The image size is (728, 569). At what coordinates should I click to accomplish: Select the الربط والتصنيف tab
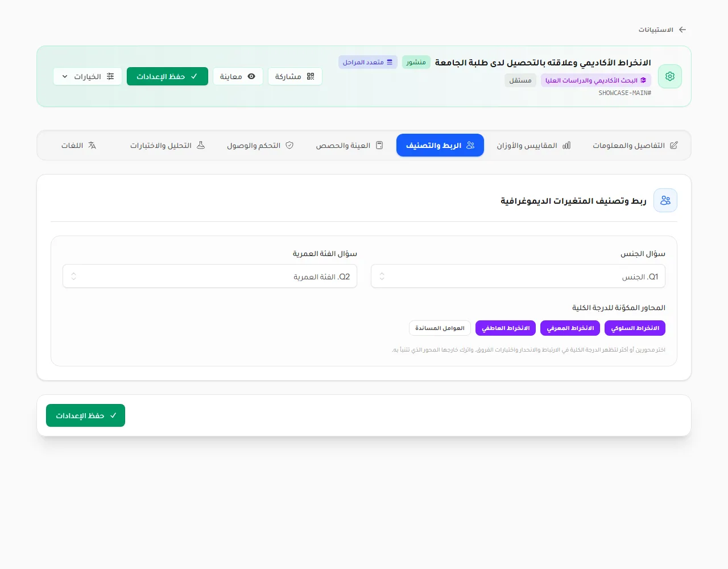click(440, 145)
